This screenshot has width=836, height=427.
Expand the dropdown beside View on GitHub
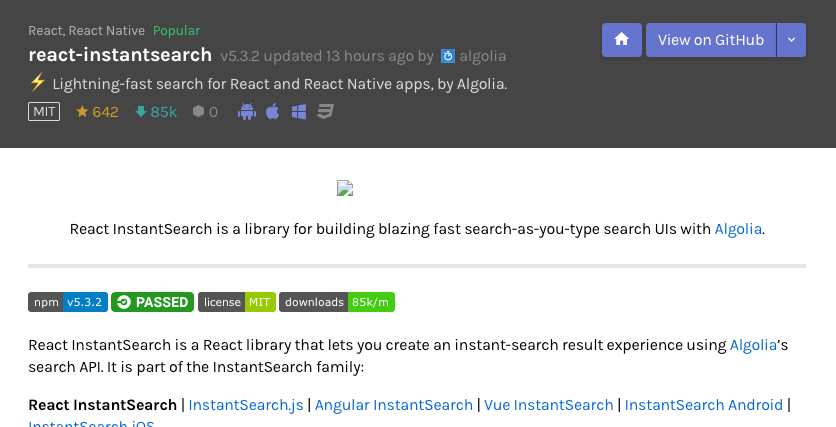tap(791, 40)
